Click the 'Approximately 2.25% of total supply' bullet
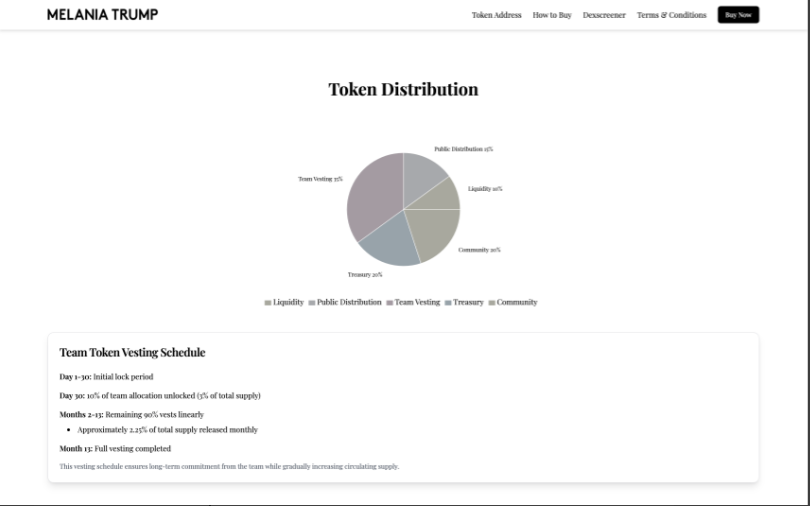 (167, 430)
